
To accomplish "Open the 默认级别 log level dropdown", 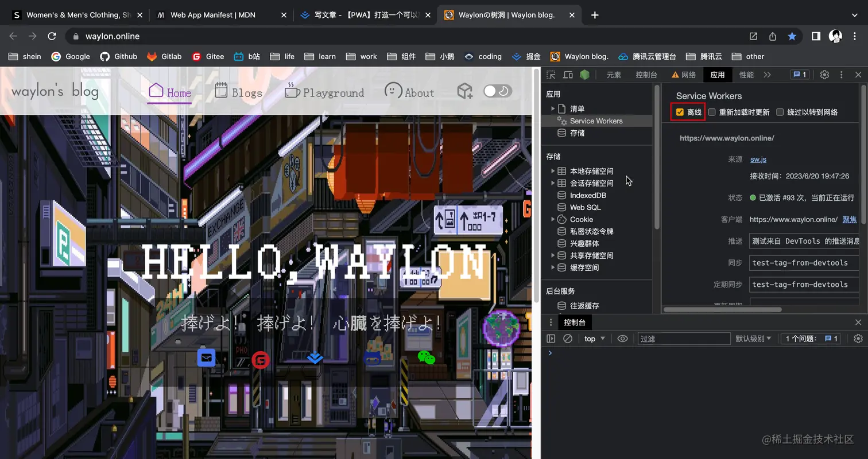I will pyautogui.click(x=753, y=339).
